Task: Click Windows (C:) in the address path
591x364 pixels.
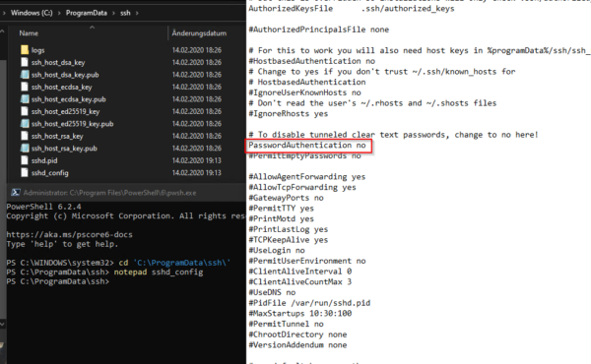Action: [x=32, y=13]
